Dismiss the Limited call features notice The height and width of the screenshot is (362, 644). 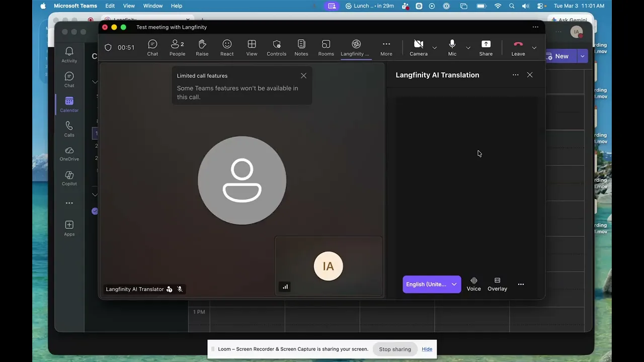[x=303, y=75]
